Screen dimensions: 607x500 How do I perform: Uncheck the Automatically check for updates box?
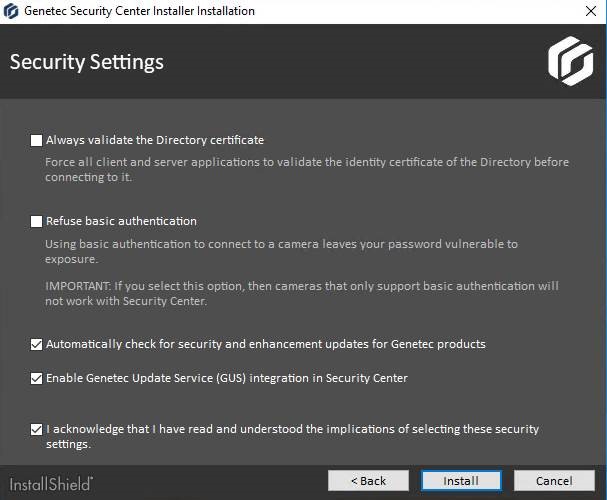point(36,344)
